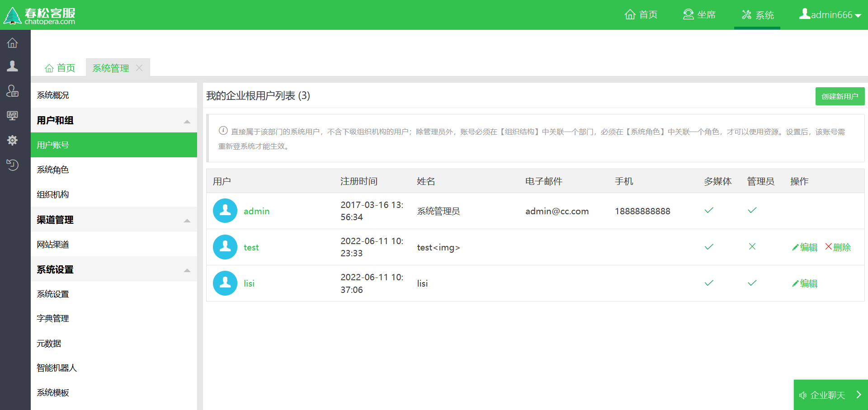Open the home icon in the left sidebar
Screen dimensions: 868x410
13,42
